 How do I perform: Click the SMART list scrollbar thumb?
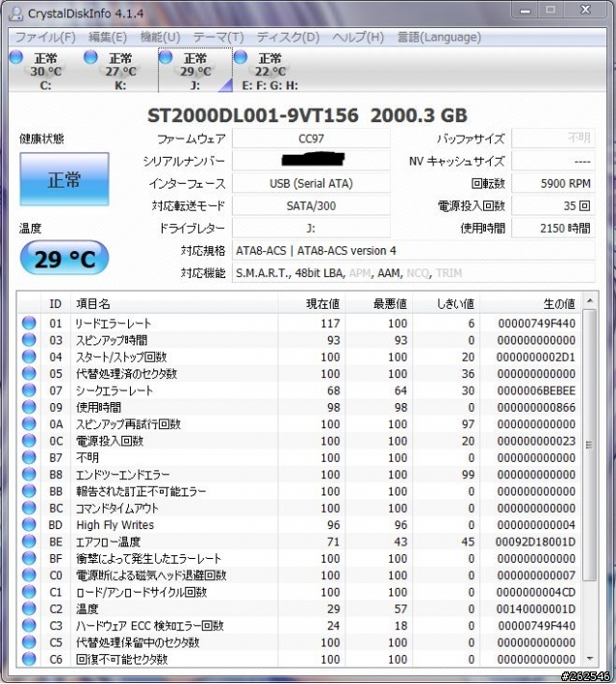[589, 445]
